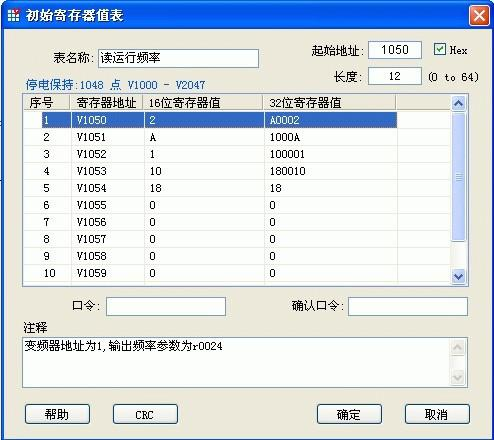Click the 寄存器地址 column header
This screenshot has width=494, height=440.
click(x=106, y=103)
